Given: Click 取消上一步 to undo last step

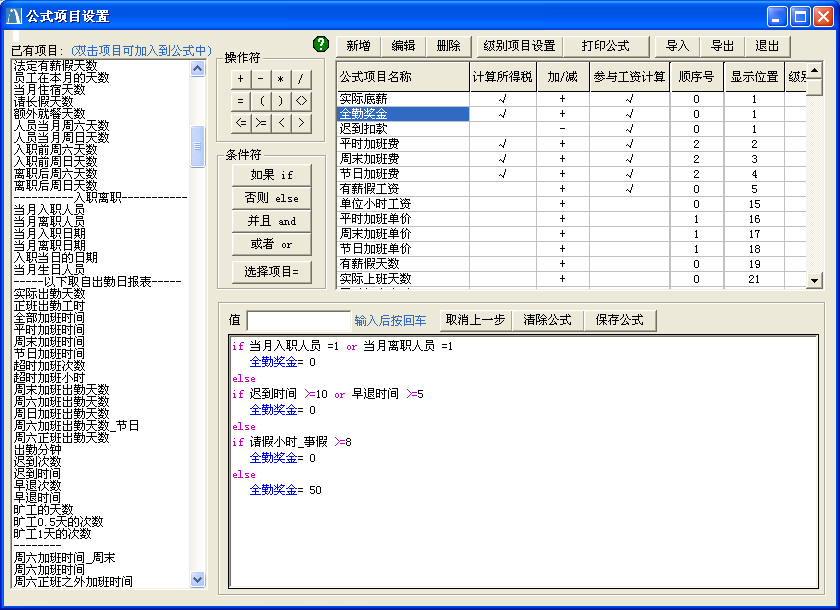Looking at the screenshot, I should [x=476, y=320].
